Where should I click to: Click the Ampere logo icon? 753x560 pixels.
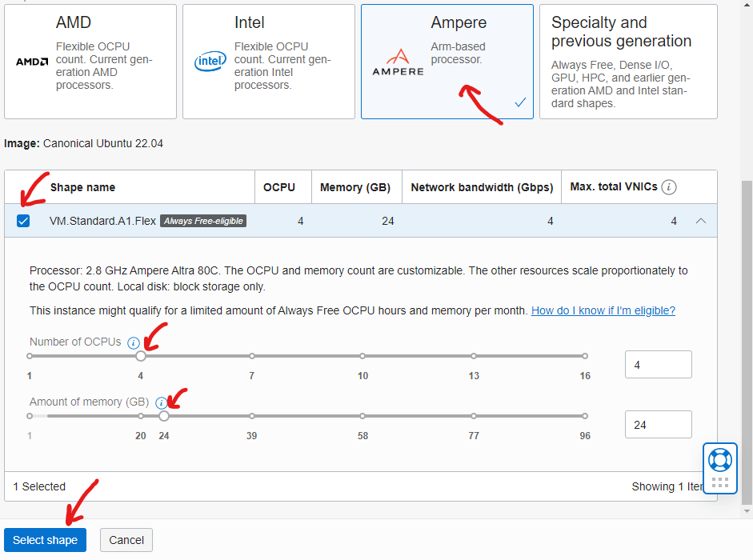pos(399,62)
